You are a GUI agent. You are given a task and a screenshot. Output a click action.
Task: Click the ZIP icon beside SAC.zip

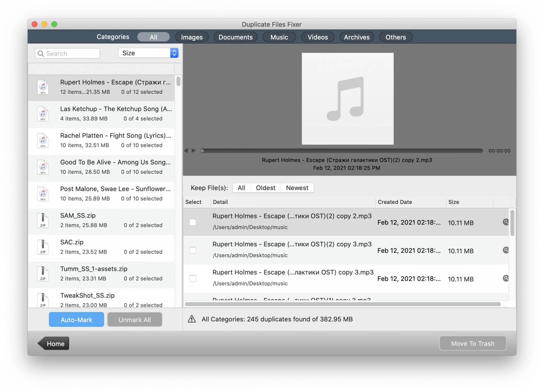43,247
